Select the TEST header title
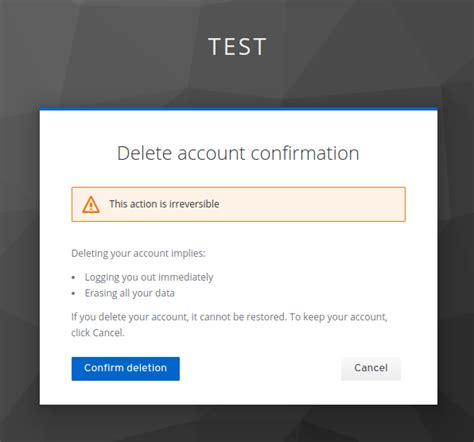 [237, 46]
